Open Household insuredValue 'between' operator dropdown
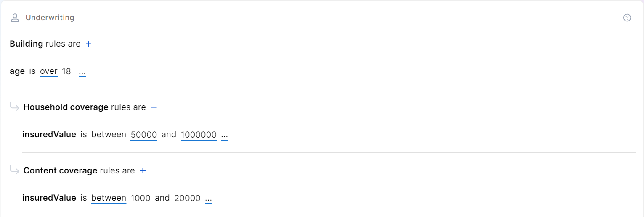Screen dimensions: 644x217 coord(109,135)
